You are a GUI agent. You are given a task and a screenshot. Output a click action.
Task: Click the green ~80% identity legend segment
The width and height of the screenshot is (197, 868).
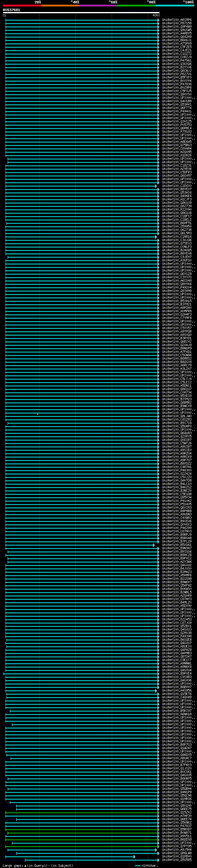[137, 6]
